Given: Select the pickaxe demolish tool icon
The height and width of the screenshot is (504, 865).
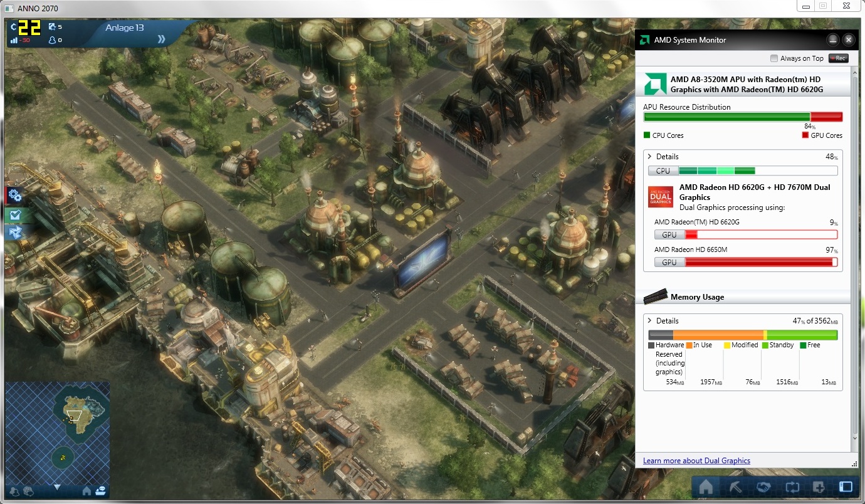Looking at the screenshot, I should coord(735,486).
